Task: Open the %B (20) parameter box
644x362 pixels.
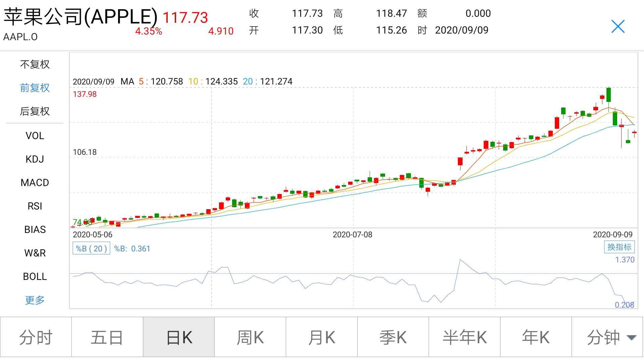Action: coord(91,248)
